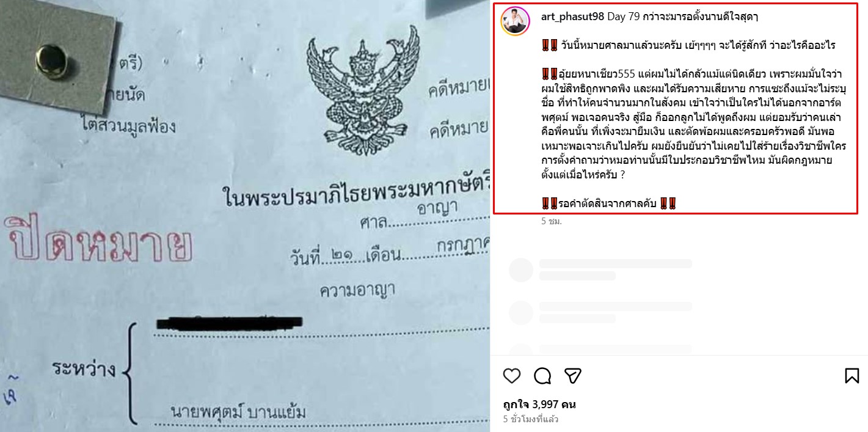View who liked via ถูกใจ 3,997 คน
The height and width of the screenshot is (432, 868).
[x=539, y=404]
